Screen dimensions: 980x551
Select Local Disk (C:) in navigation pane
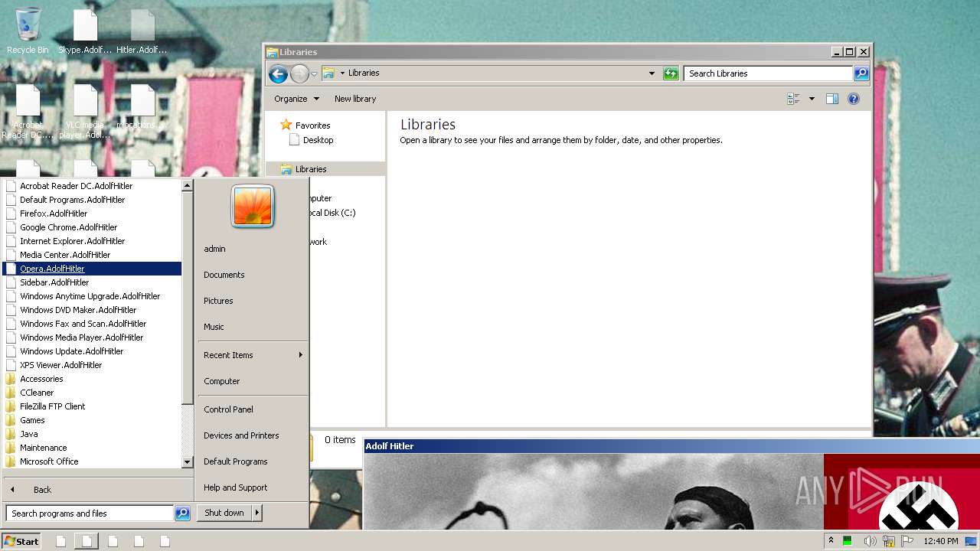pos(332,213)
